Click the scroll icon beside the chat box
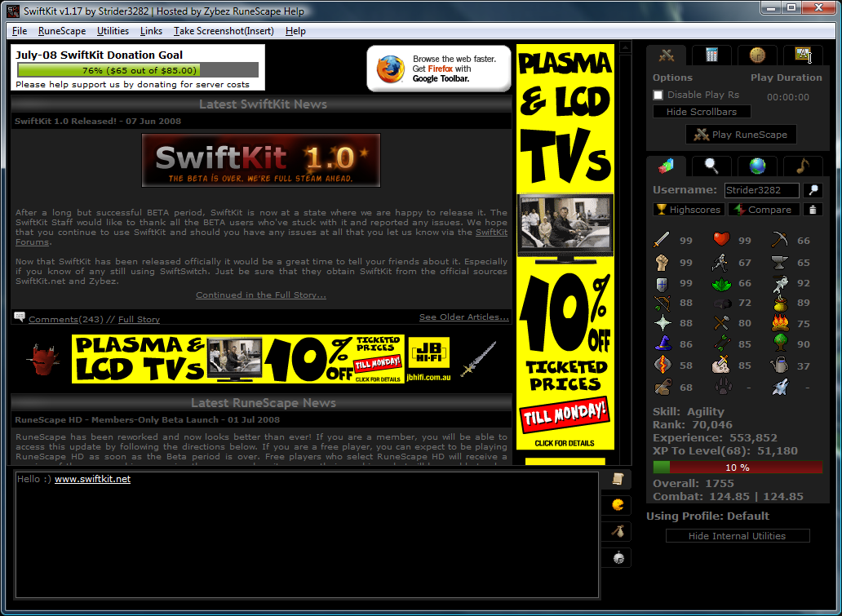 tap(618, 478)
